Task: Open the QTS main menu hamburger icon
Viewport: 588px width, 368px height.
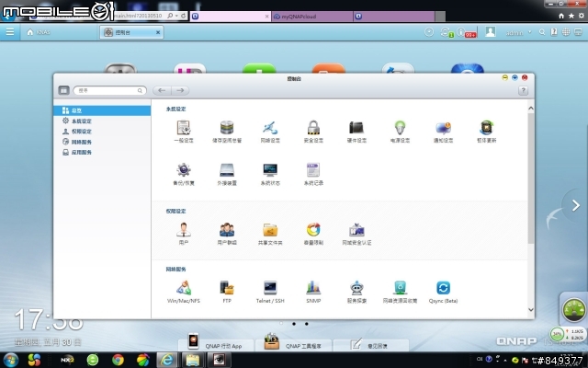Action: pos(10,32)
